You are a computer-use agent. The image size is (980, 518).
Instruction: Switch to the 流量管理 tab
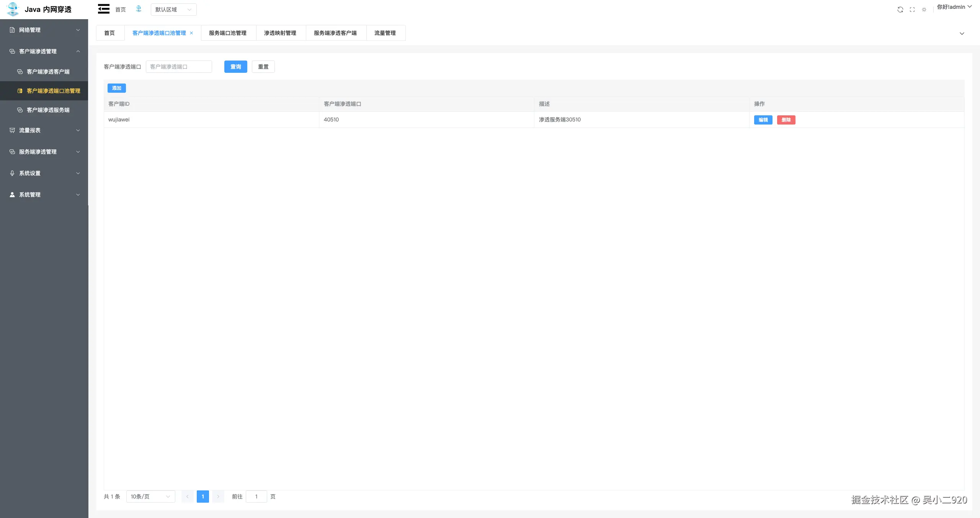385,33
